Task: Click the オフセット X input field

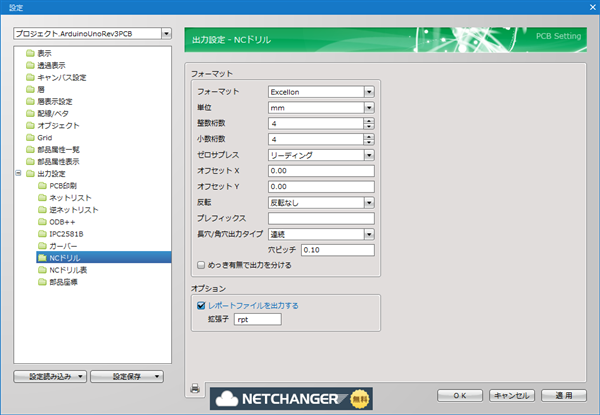Action: [320, 171]
